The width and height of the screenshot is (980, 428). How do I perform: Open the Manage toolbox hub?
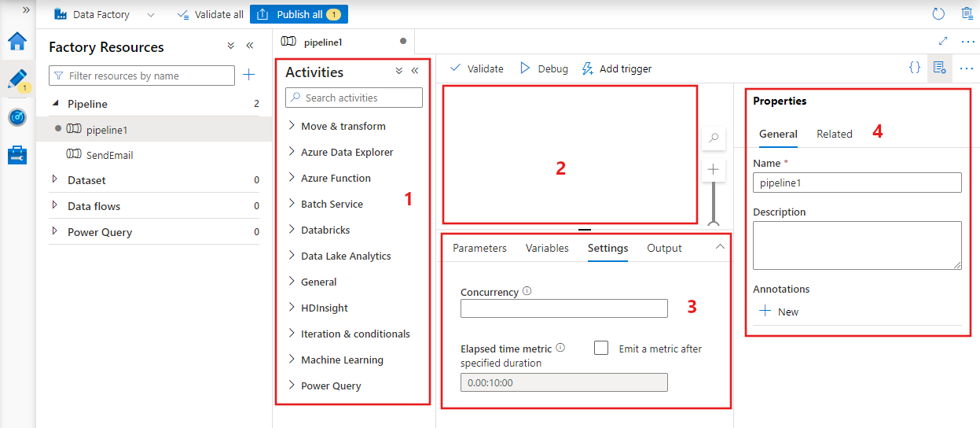[x=17, y=155]
